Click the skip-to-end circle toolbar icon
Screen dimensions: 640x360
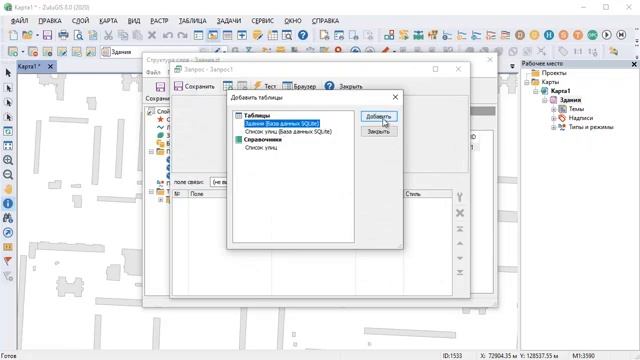click(621, 35)
